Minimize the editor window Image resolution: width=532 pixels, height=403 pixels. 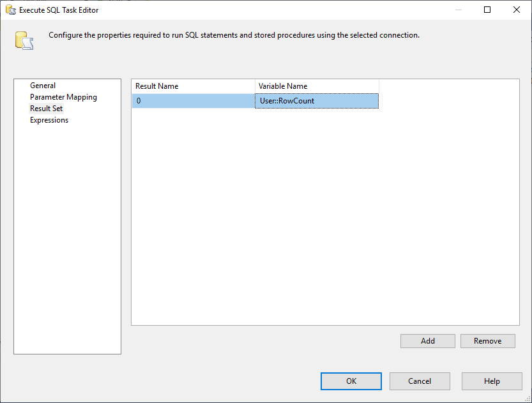tap(458, 10)
